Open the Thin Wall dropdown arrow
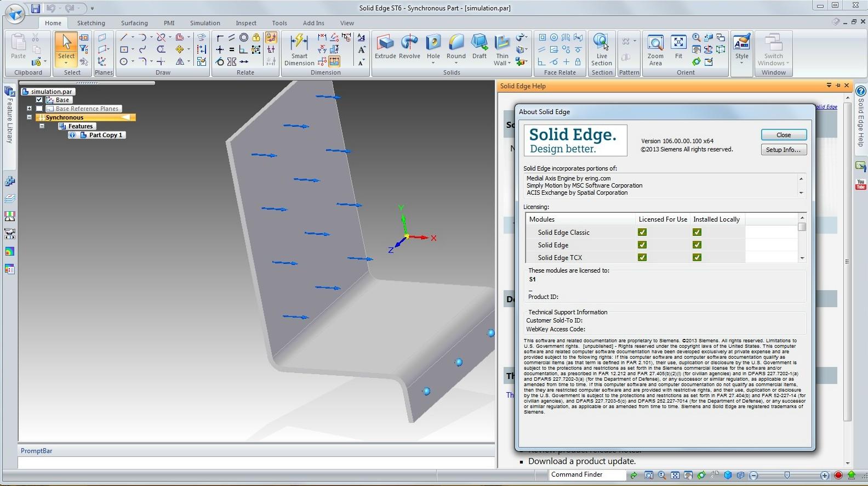This screenshot has width=868, height=486. [509, 63]
